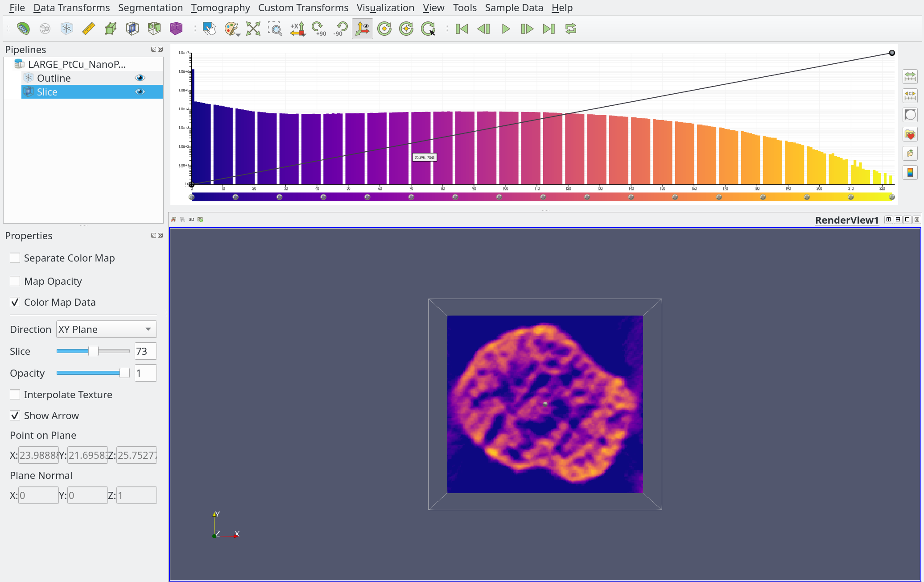Uncheck the Color Map Data checkbox

15,302
